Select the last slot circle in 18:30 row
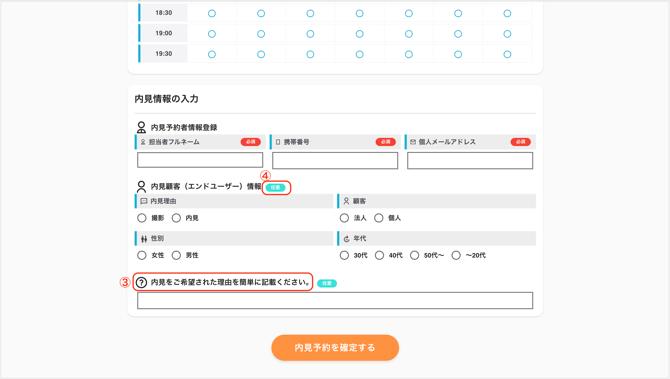 507,14
